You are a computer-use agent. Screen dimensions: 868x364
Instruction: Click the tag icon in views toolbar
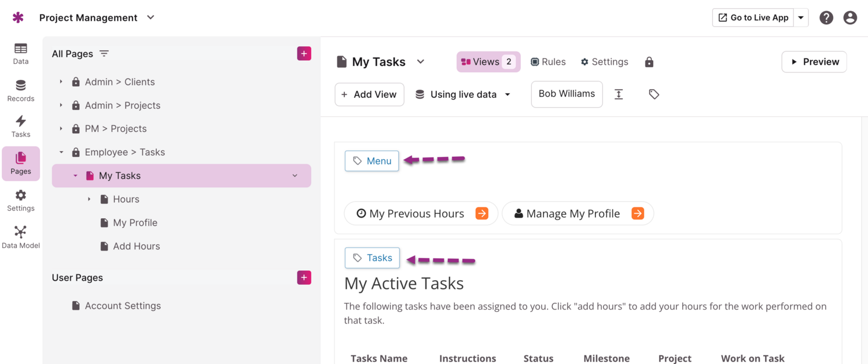654,94
